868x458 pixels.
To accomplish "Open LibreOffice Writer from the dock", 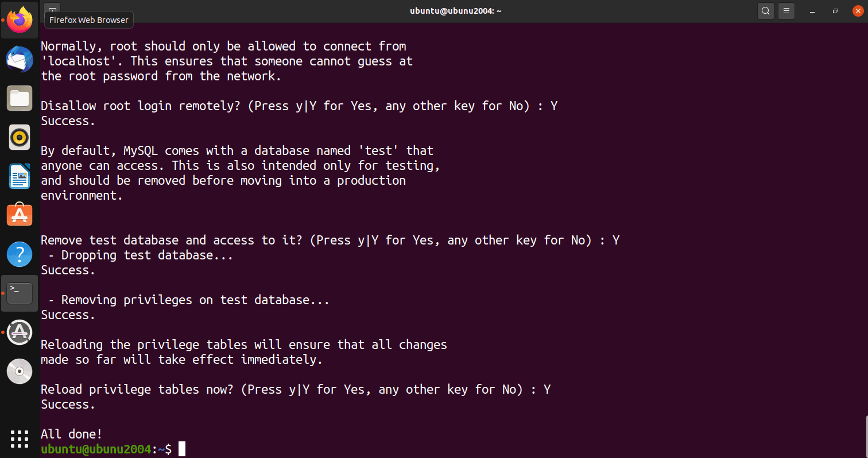I will 20,176.
